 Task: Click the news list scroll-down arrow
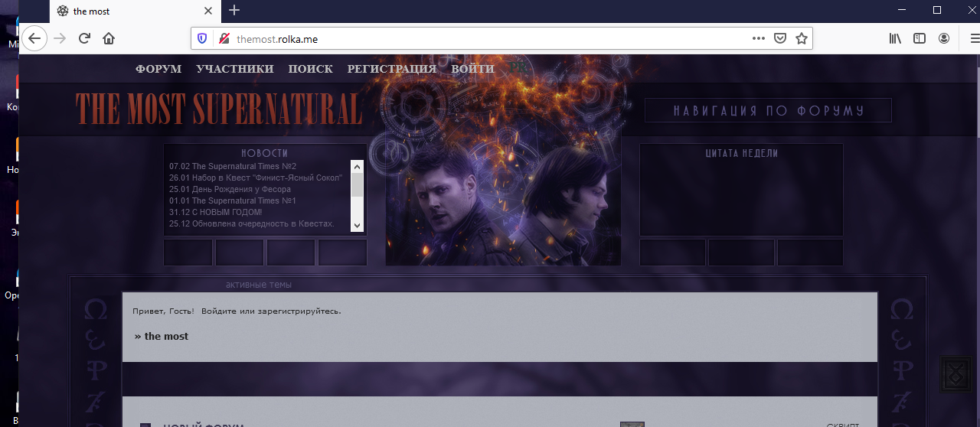(x=357, y=225)
